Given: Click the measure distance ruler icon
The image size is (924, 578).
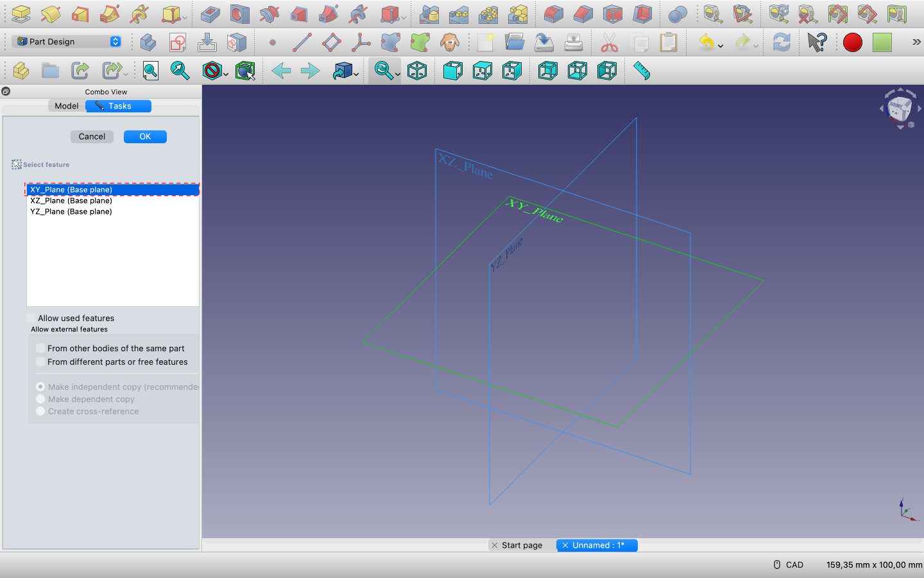Looking at the screenshot, I should click(x=641, y=71).
